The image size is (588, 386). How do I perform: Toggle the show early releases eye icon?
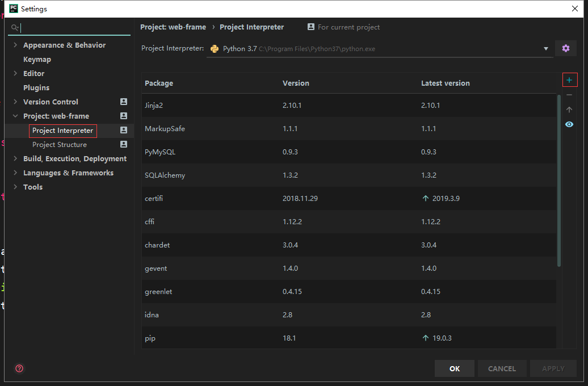(569, 124)
